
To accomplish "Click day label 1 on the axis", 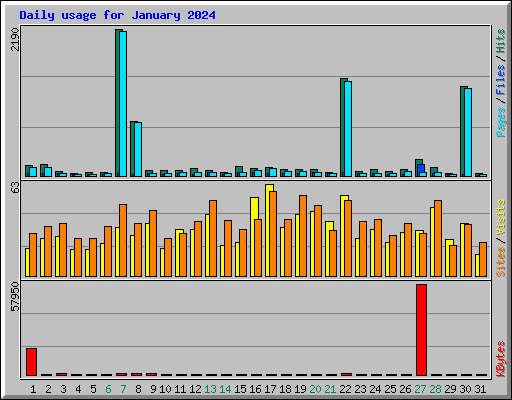I will click(33, 389).
